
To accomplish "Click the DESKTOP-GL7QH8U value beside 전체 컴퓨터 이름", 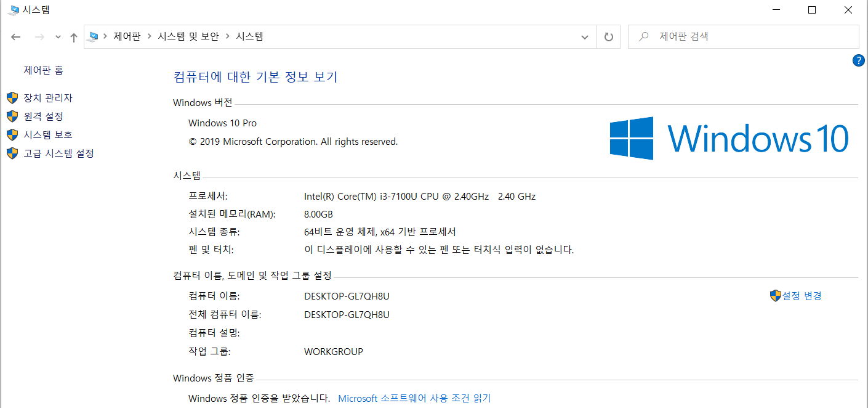I will click(x=347, y=314).
